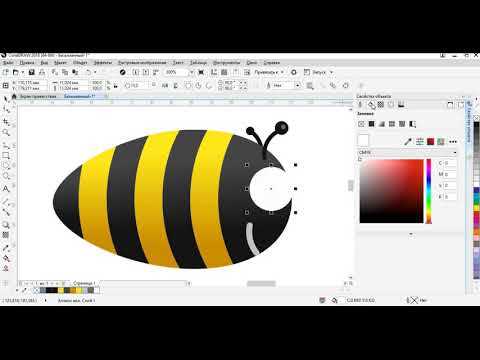
Task: Click the color sliders icon in the docker
Action: point(420,142)
